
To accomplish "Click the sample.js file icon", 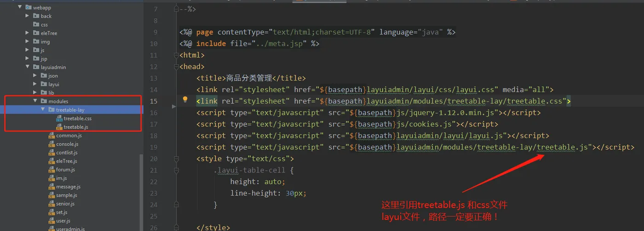I will [52, 195].
